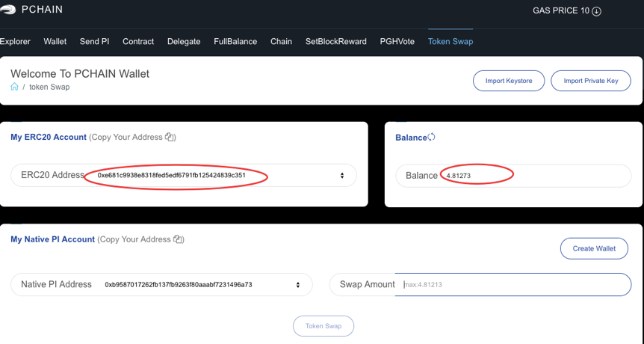Copy ERC20 address via copy icon

click(170, 137)
